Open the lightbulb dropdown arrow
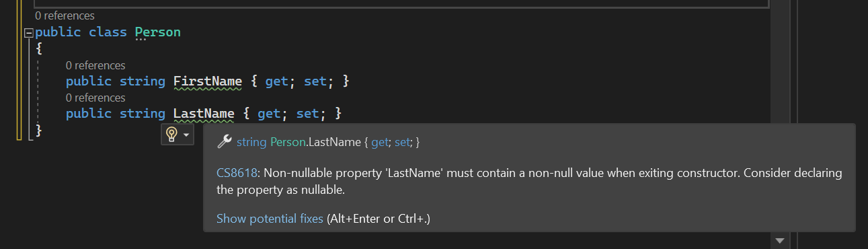 (x=186, y=135)
